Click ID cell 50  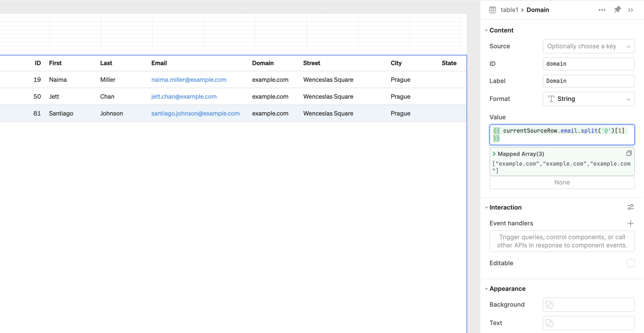point(37,97)
